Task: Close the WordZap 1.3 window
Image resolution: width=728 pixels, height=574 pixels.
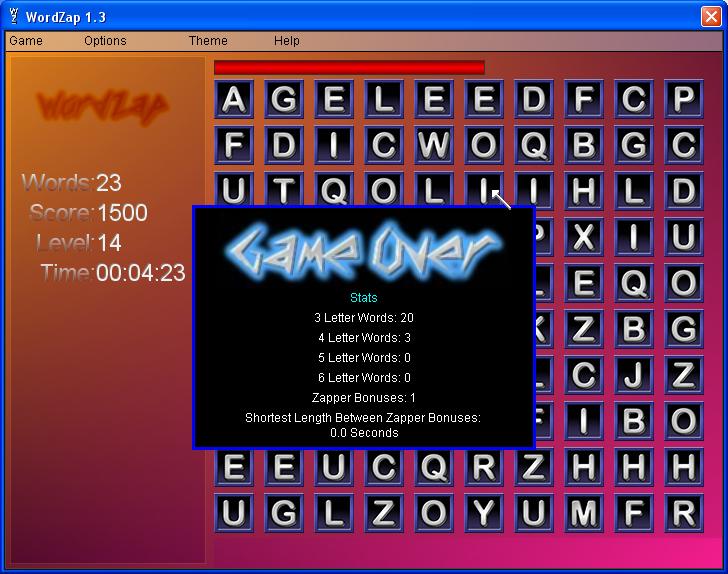Action: click(711, 17)
